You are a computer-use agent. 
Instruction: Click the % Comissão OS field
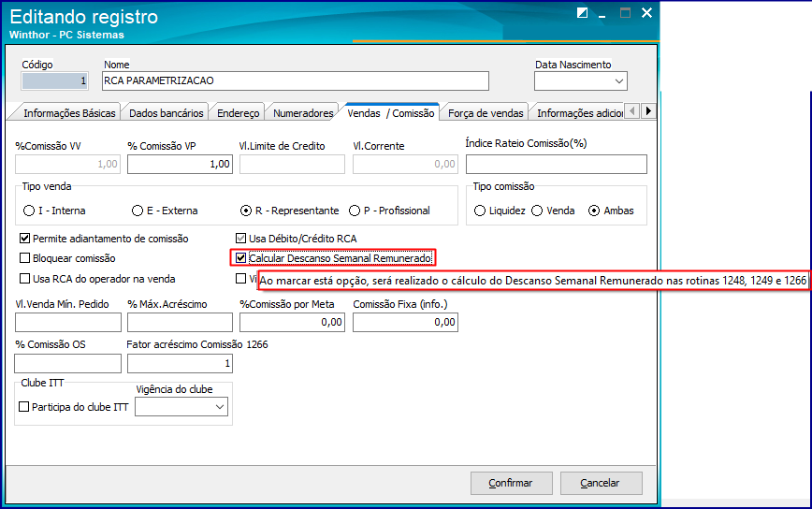(68, 363)
